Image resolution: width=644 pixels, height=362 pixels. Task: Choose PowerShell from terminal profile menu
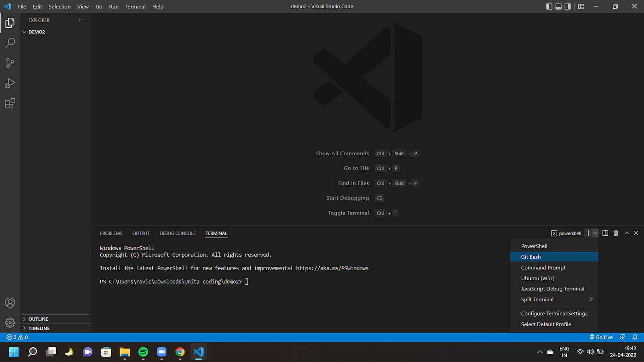pos(554,246)
